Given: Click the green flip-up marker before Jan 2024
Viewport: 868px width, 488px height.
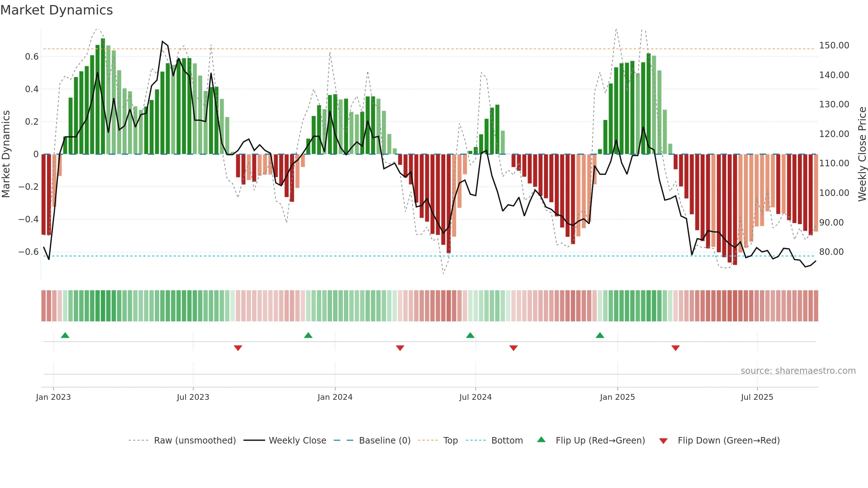Looking at the screenshot, I should point(308,335).
